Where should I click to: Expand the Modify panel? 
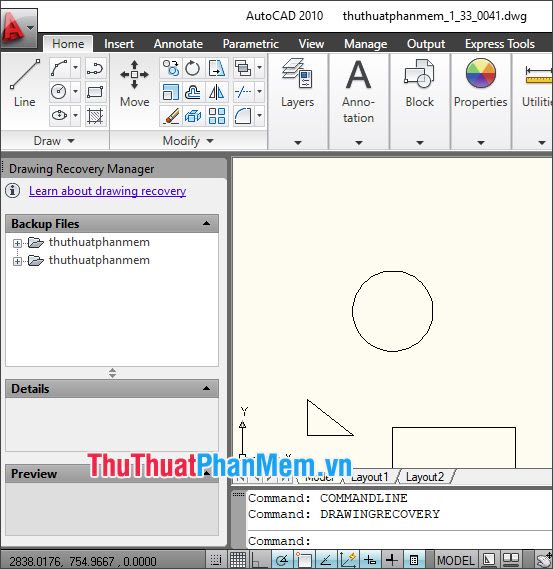188,140
